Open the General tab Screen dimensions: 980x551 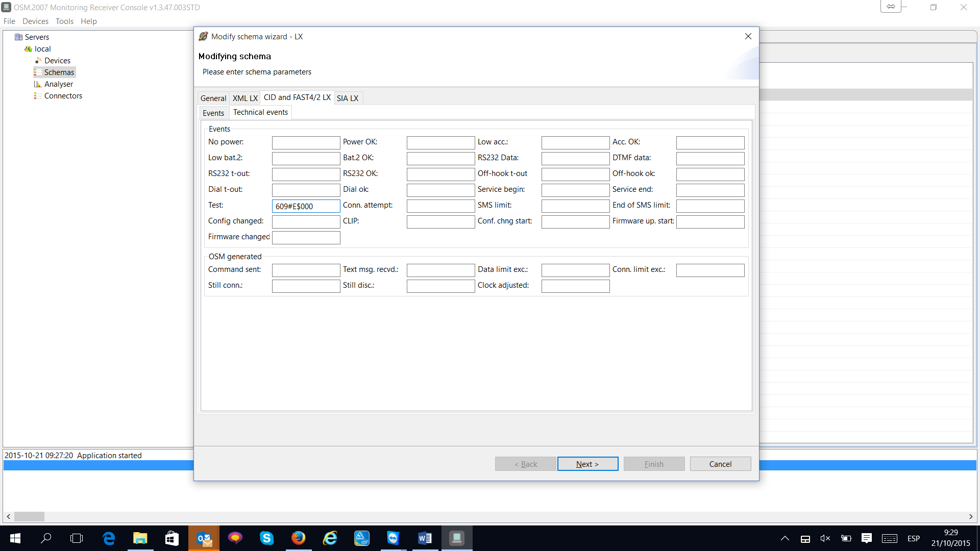click(213, 98)
